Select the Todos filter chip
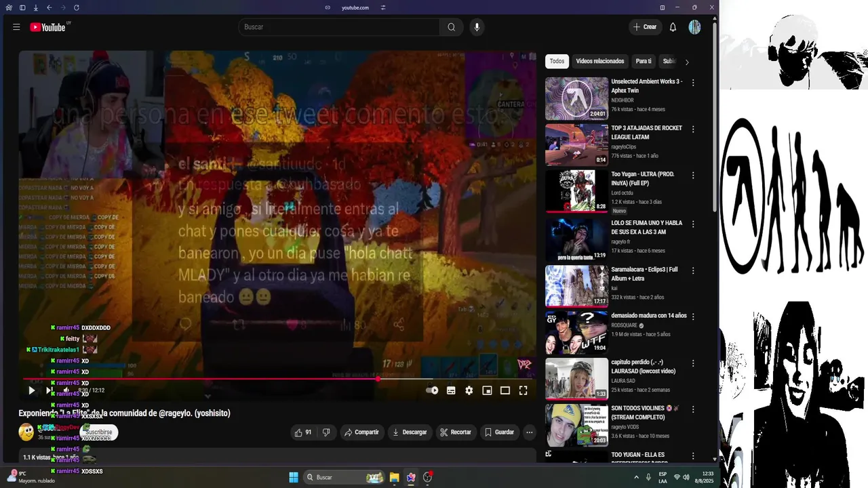 (557, 61)
